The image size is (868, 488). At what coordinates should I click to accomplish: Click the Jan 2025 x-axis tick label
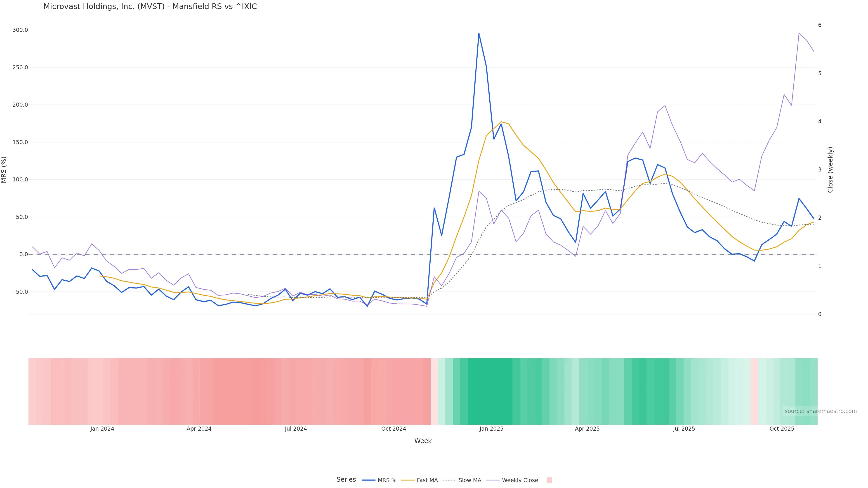point(491,429)
